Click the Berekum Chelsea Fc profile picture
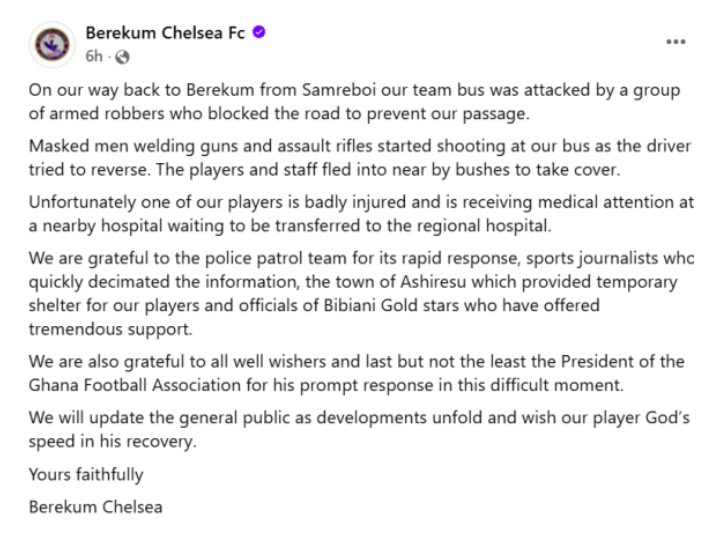The height and width of the screenshot is (553, 720). click(x=51, y=43)
